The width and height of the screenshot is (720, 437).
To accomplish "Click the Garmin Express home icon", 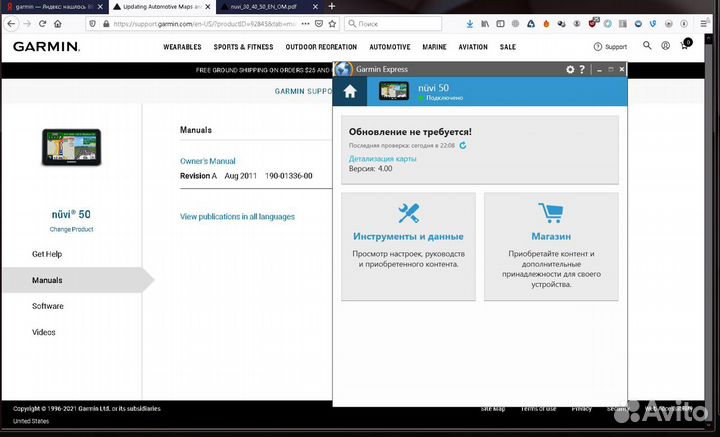I will pos(349,92).
